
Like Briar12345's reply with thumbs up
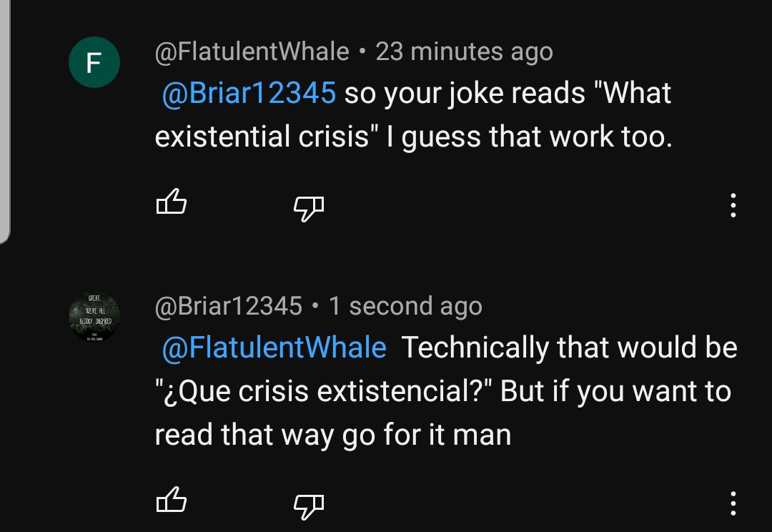click(x=171, y=502)
